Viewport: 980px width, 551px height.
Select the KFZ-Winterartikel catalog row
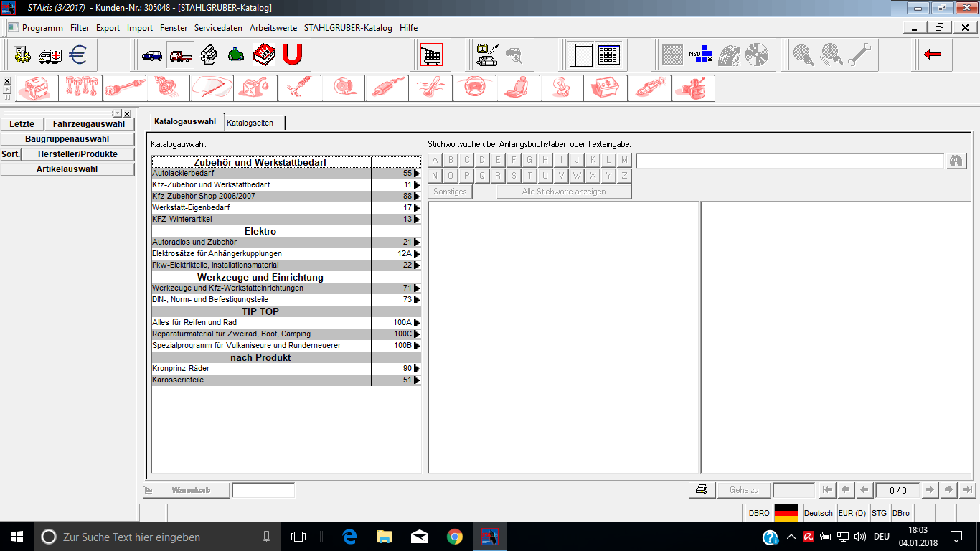pos(286,220)
